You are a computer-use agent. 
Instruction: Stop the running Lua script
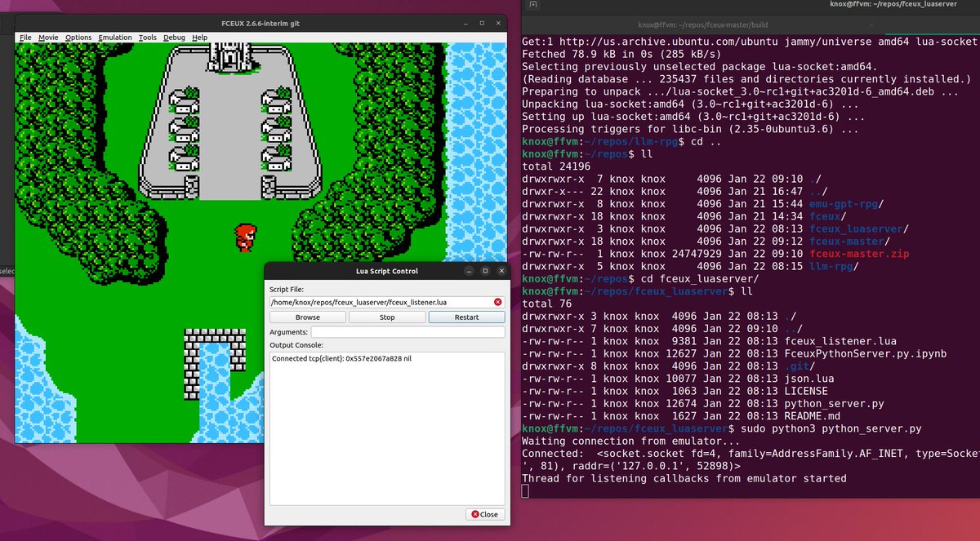point(386,317)
